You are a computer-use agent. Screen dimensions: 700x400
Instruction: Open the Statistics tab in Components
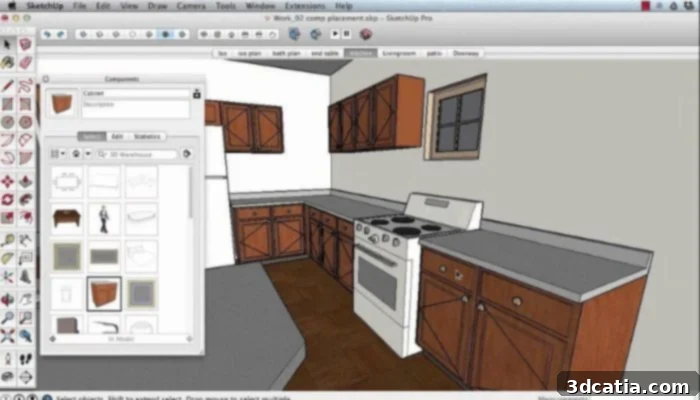coord(147,137)
